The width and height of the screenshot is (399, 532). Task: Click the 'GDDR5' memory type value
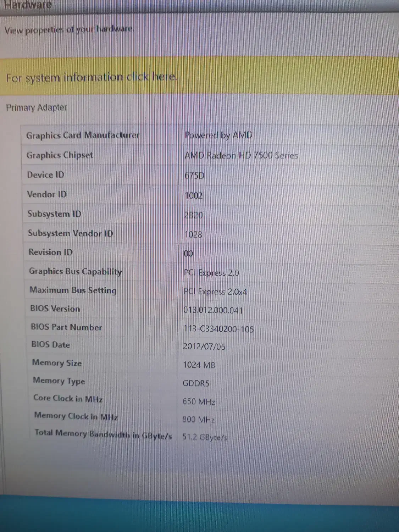pos(196,383)
